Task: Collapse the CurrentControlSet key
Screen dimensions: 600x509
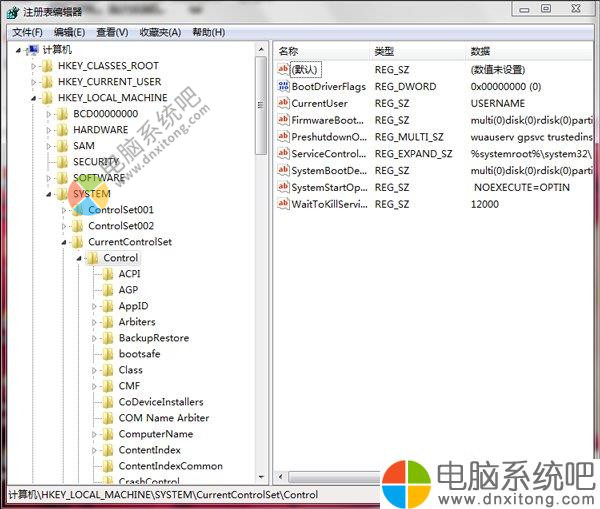Action: click(x=65, y=242)
